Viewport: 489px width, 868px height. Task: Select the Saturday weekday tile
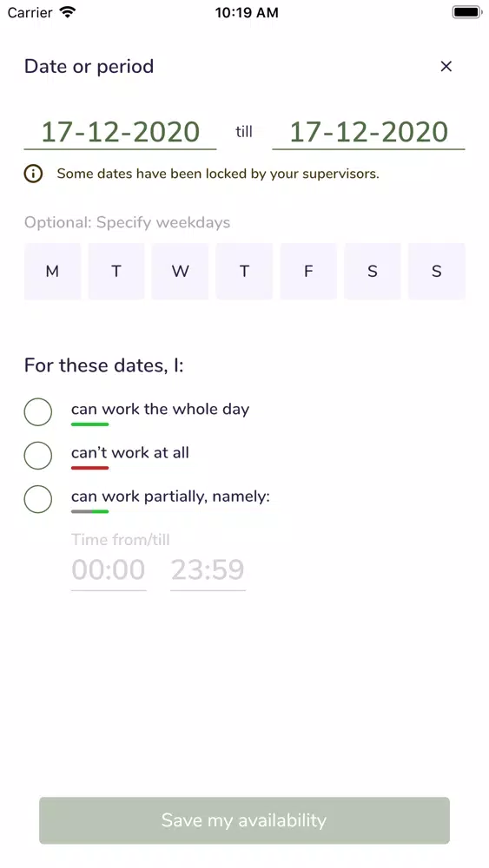pyautogui.click(x=372, y=271)
